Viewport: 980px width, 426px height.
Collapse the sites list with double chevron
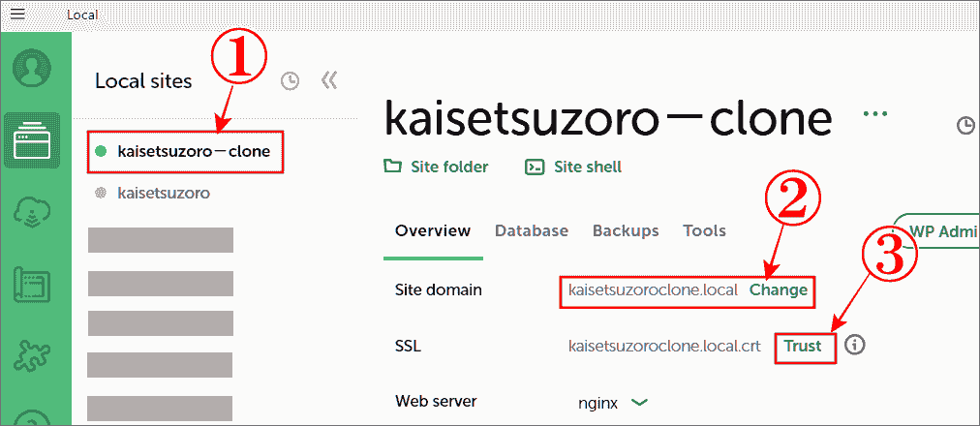click(x=329, y=80)
